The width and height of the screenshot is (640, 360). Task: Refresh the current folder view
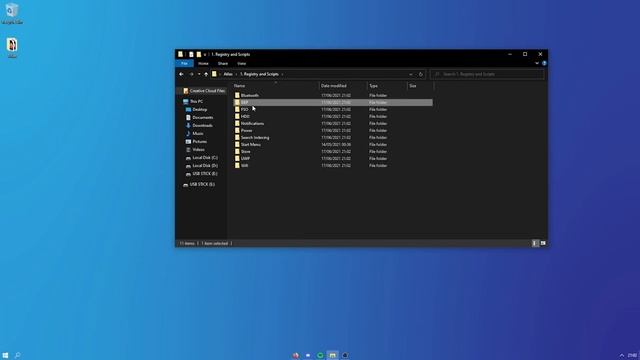pos(421,74)
